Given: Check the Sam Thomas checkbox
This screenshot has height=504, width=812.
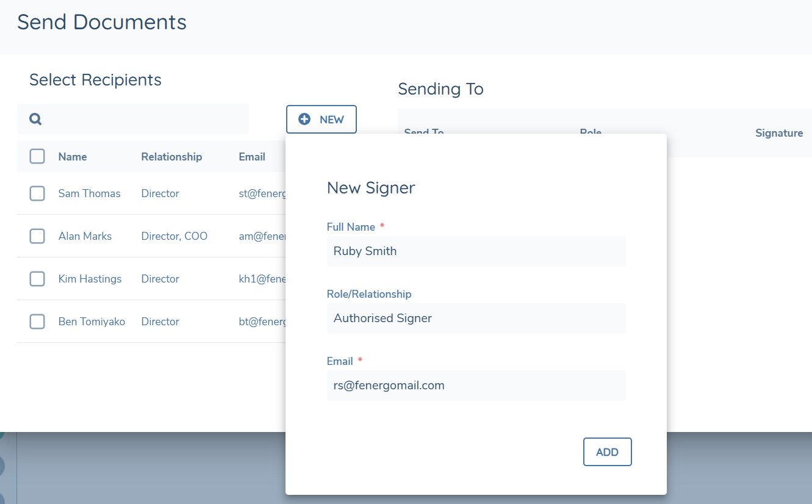Looking at the screenshot, I should tap(37, 193).
